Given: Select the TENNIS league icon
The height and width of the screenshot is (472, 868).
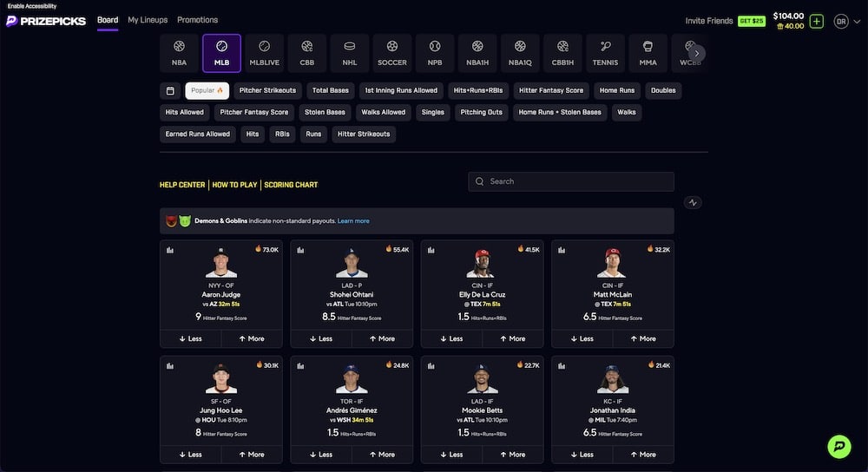Looking at the screenshot, I should [605, 53].
